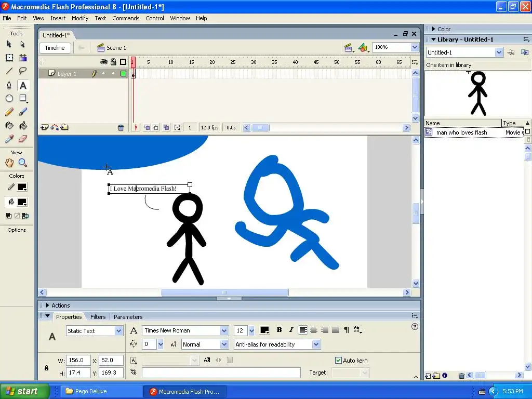Toggle Italic text formatting

click(x=291, y=330)
